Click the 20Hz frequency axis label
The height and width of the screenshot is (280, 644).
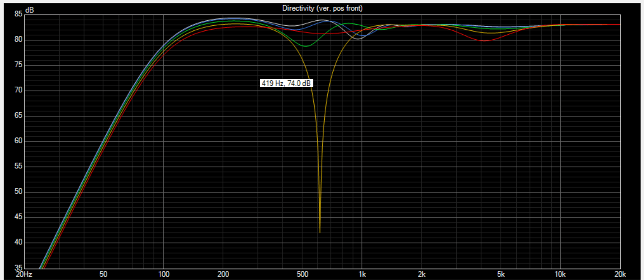pyautogui.click(x=24, y=274)
